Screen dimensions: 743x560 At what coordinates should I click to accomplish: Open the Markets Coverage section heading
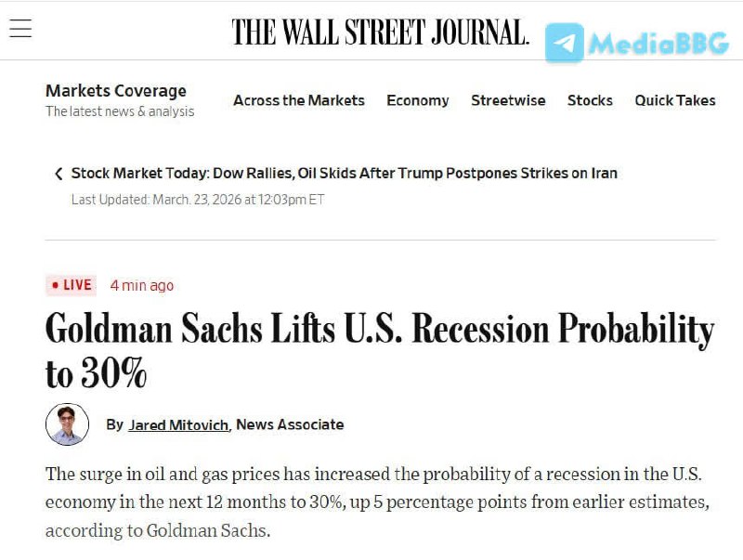(x=116, y=91)
